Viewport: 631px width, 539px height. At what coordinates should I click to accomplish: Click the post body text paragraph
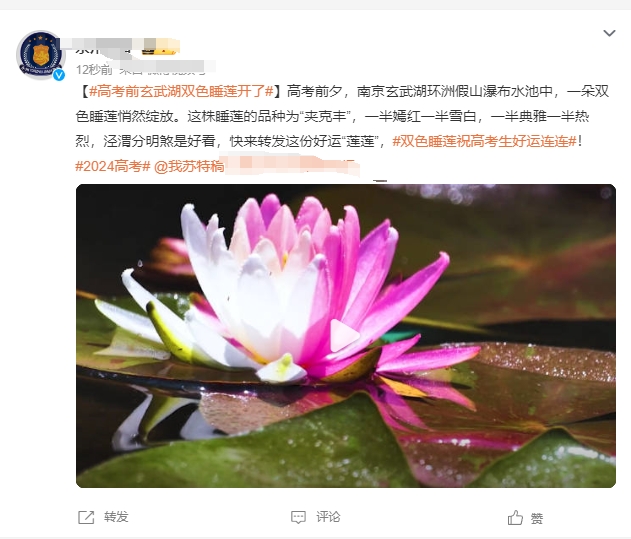[343, 129]
